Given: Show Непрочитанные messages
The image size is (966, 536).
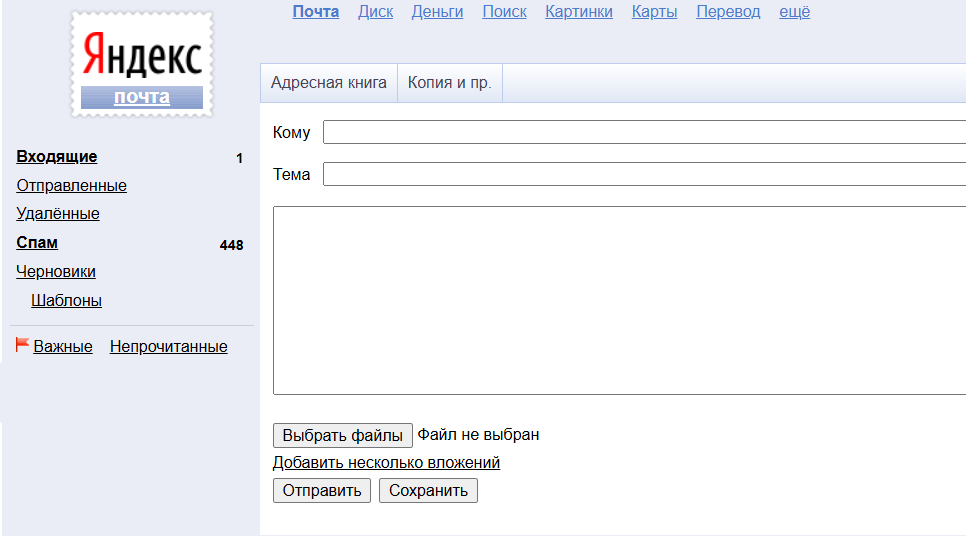Looking at the screenshot, I should (168, 347).
